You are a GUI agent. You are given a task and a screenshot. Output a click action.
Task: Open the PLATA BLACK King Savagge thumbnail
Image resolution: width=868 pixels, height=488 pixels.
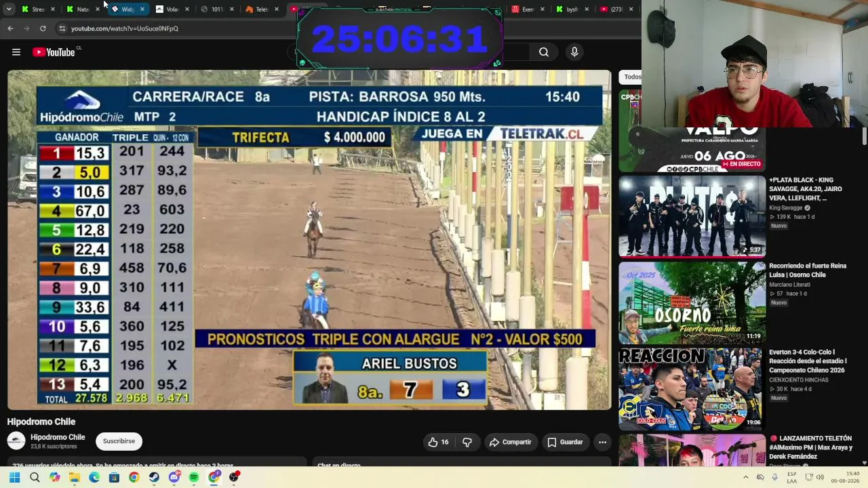[x=692, y=217]
